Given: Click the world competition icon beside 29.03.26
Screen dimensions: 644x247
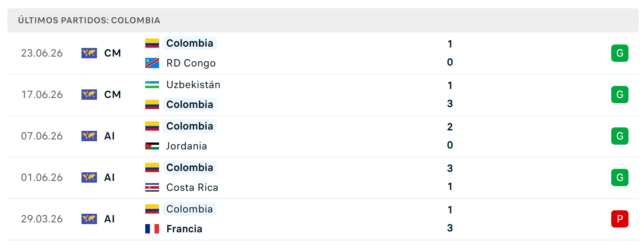Looking at the screenshot, I should tap(89, 219).
